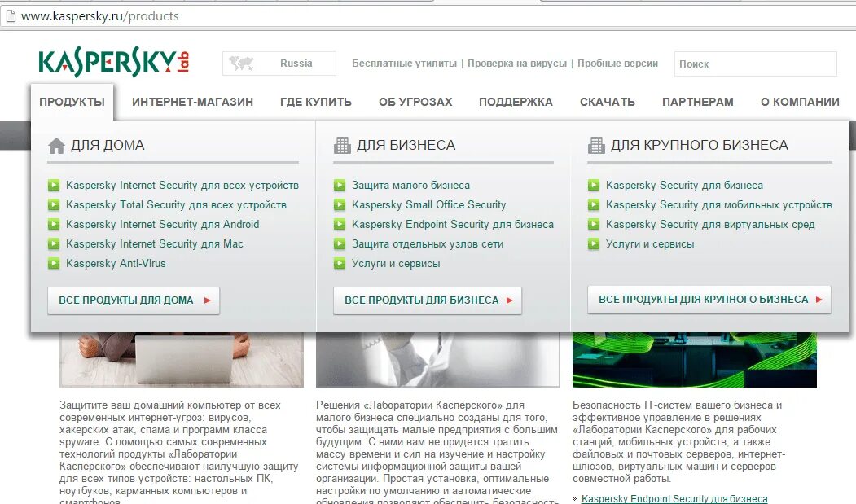Click green arrow icon beside Kaspersky Internet Security для Mac
The width and height of the screenshot is (856, 504).
(x=54, y=244)
